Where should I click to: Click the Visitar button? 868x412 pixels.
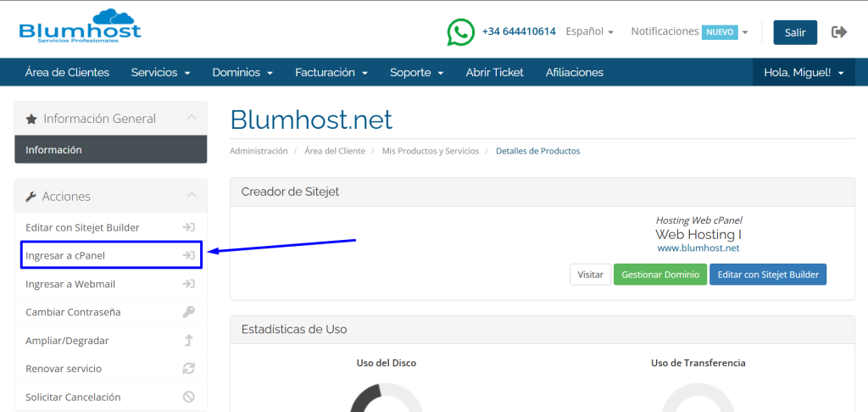[590, 275]
